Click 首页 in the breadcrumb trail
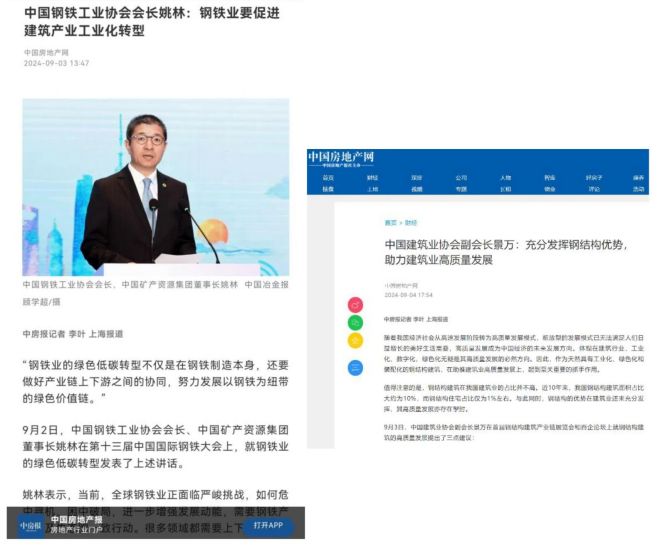Image resolution: width=660 pixels, height=553 pixels. click(x=390, y=222)
